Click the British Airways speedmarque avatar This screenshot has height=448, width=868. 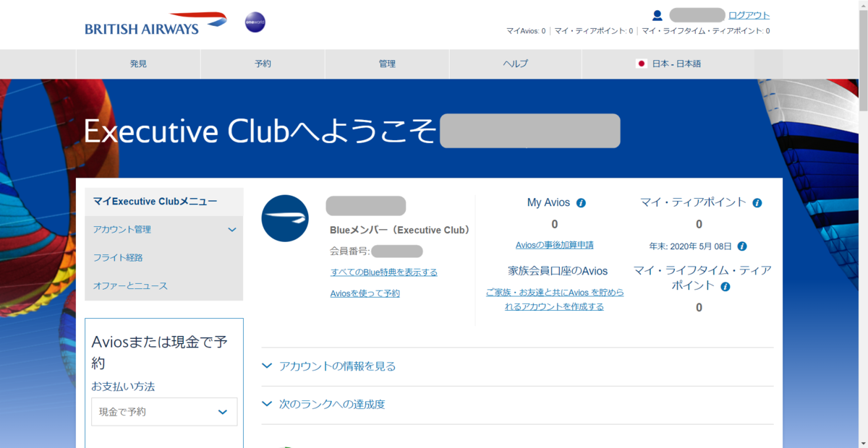click(285, 218)
